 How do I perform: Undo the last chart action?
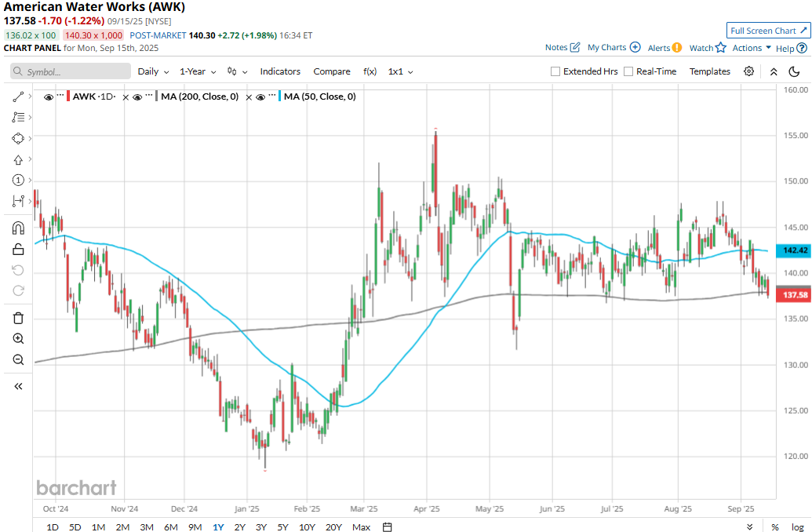tap(18, 271)
